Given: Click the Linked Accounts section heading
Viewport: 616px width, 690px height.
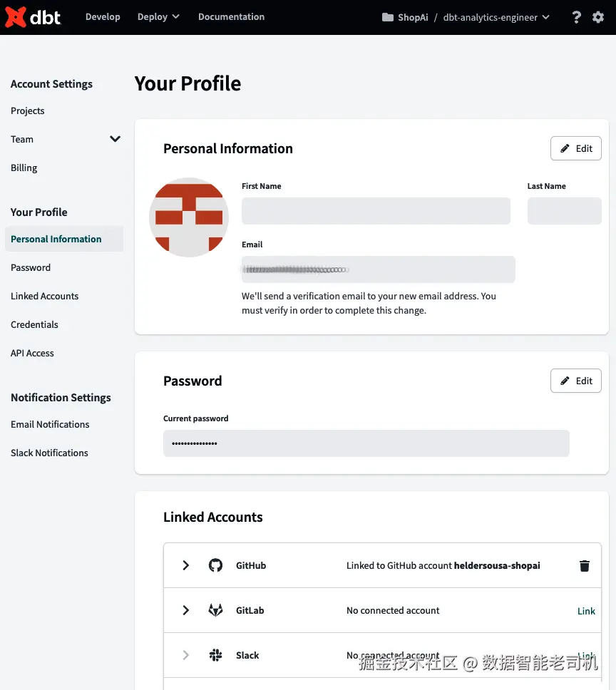Looking at the screenshot, I should click(x=213, y=517).
